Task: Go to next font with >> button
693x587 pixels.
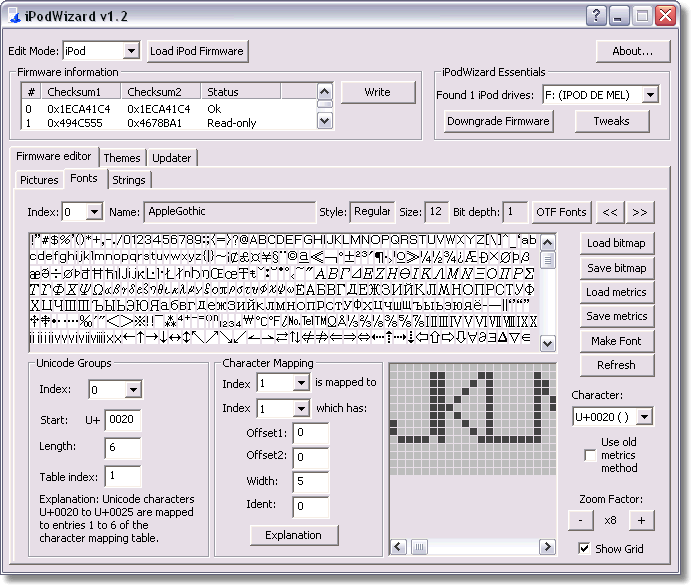Action: [639, 212]
